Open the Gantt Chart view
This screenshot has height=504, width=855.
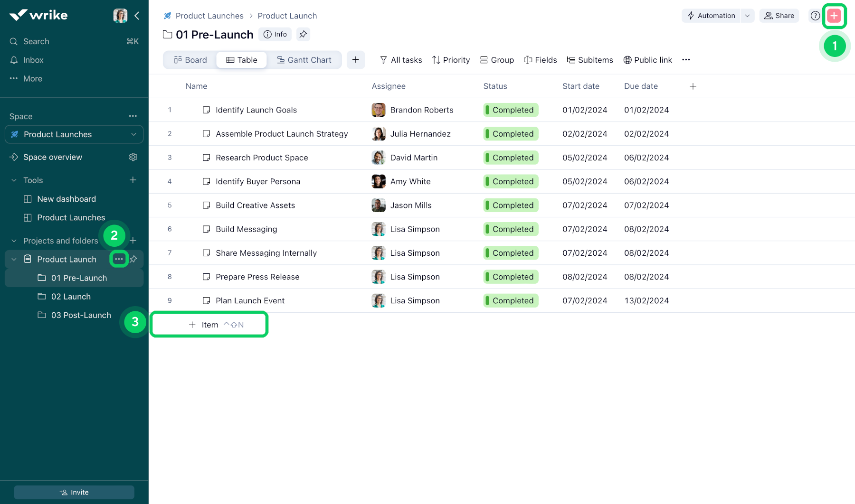pos(304,60)
